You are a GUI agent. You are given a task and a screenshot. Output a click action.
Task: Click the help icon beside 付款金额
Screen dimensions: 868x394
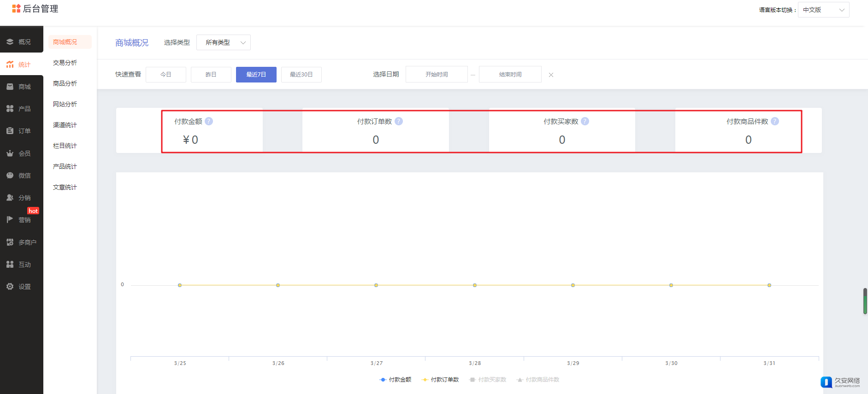point(209,121)
